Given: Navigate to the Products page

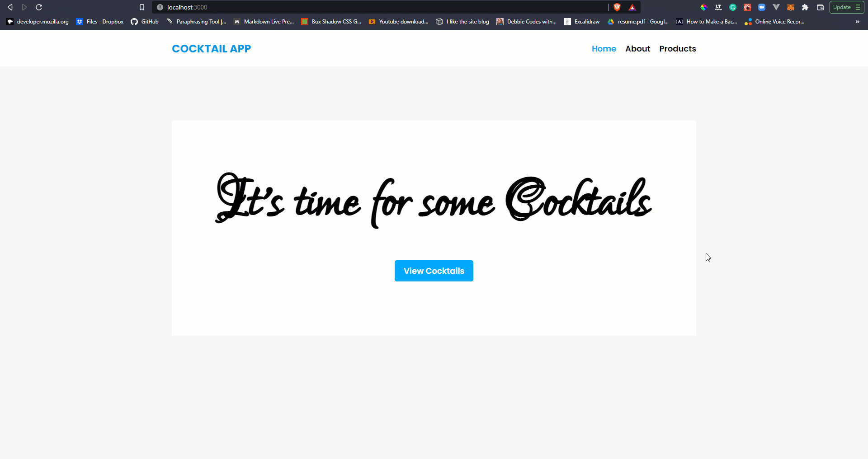Looking at the screenshot, I should pyautogui.click(x=677, y=48).
